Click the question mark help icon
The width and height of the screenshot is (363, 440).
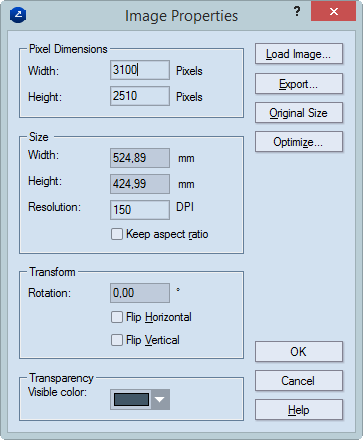click(297, 12)
